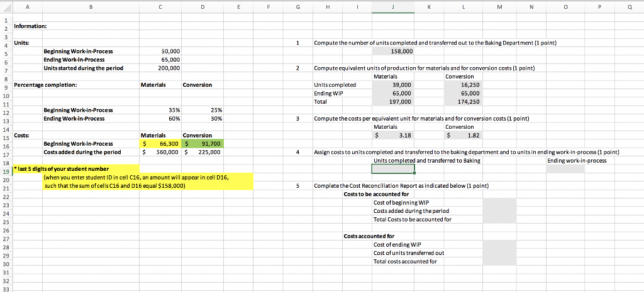Click question 4 Assign costs to units text

[467, 152]
